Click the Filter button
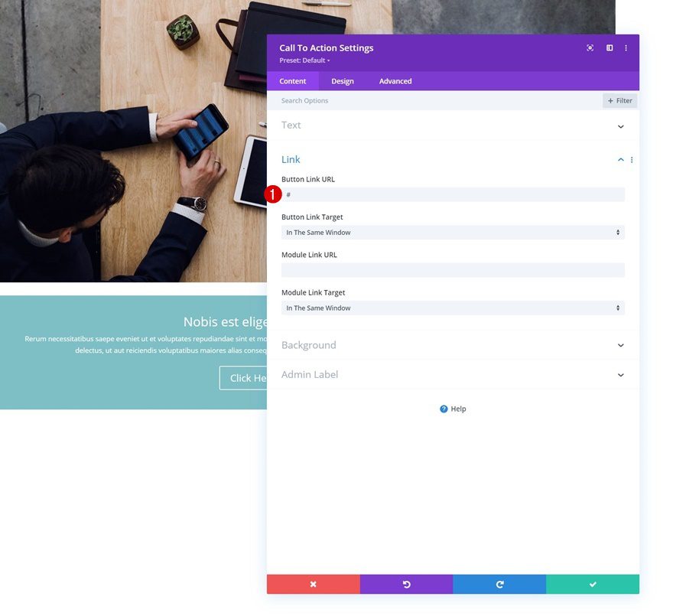The width and height of the screenshot is (673, 616). coord(619,100)
